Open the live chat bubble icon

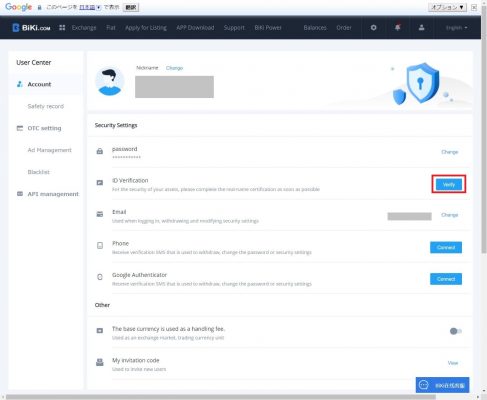[x=423, y=385]
